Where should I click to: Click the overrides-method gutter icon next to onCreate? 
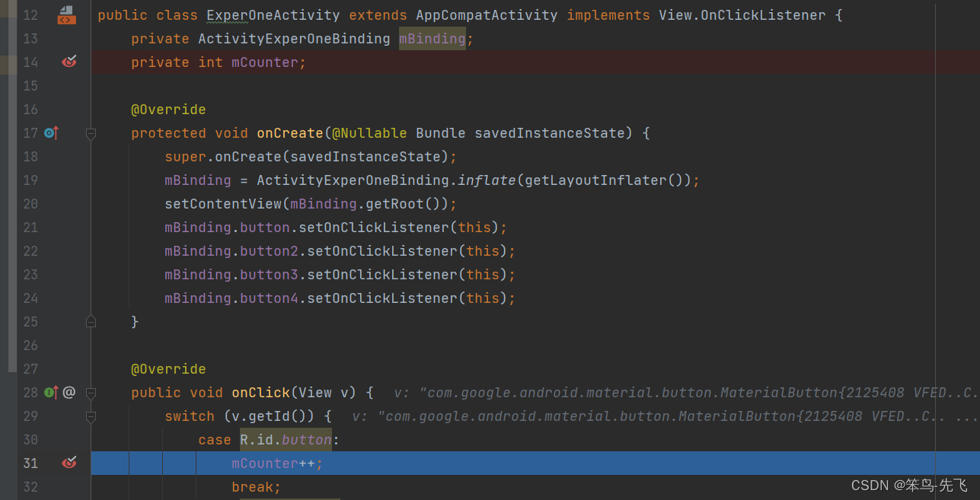[51, 133]
